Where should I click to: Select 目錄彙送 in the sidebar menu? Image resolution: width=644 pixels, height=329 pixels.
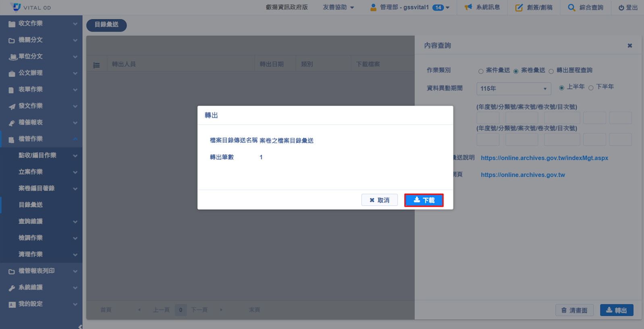(x=31, y=205)
